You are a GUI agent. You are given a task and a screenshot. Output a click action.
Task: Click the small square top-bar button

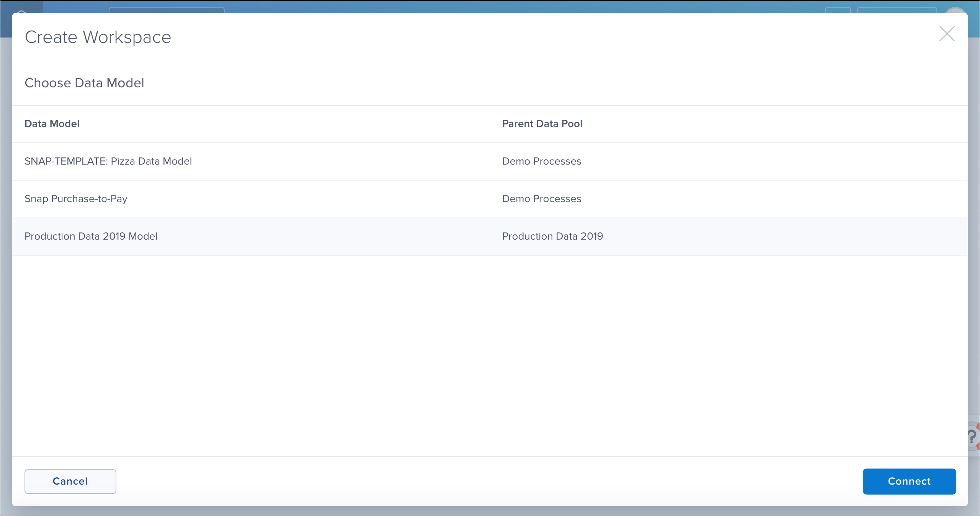click(x=838, y=10)
